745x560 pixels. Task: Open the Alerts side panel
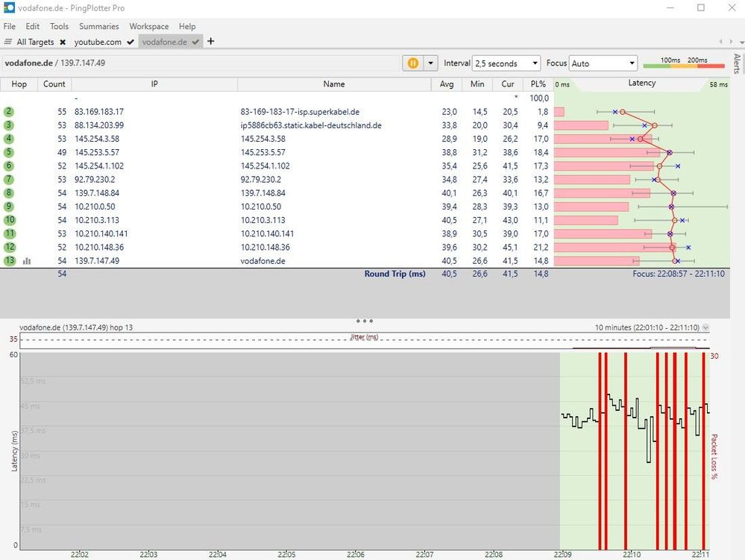click(737, 63)
